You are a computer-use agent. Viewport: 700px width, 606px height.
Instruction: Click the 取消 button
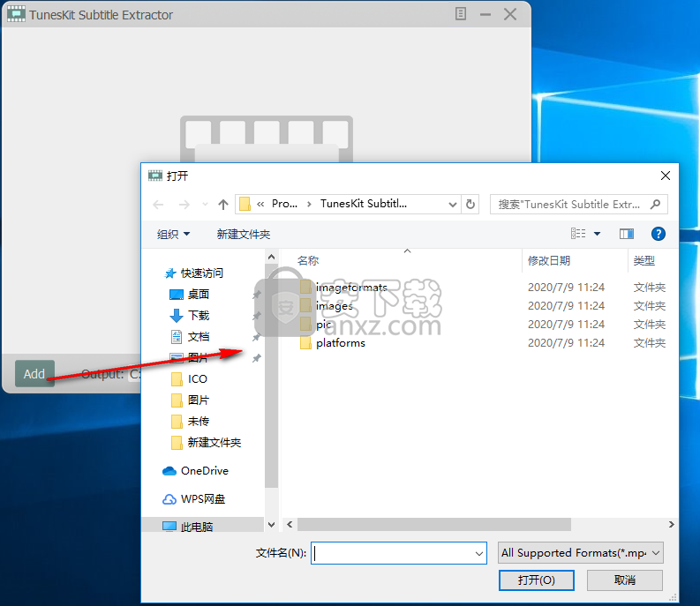point(625,580)
